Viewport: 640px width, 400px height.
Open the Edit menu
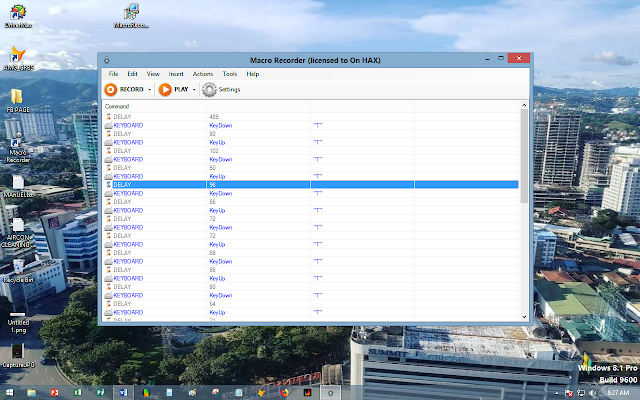pyautogui.click(x=132, y=74)
